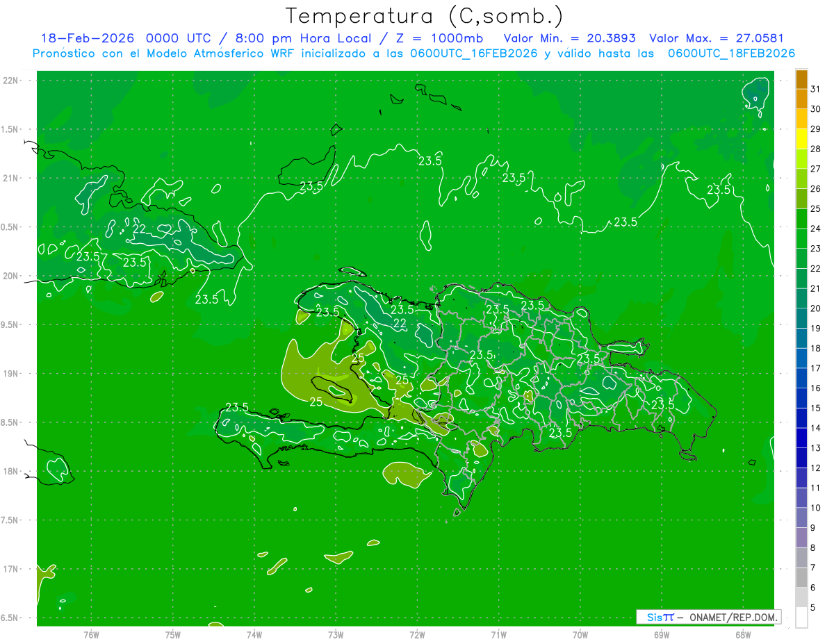Click the 0600UTC_18FEB2026 valid-until time

[732, 53]
